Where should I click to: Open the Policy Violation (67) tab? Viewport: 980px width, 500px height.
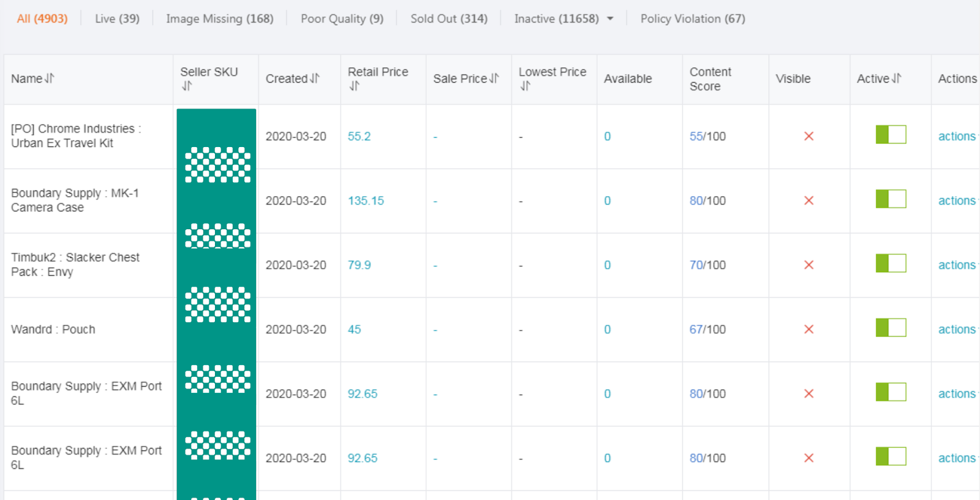(692, 19)
